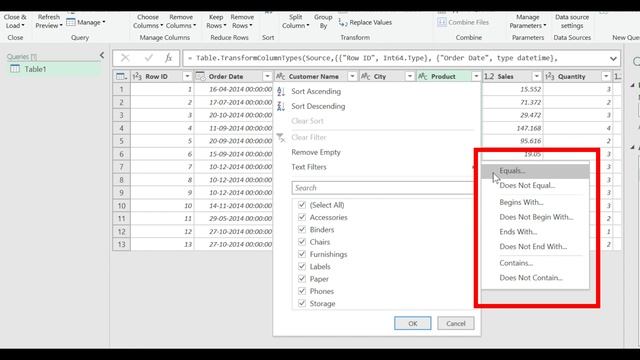Image resolution: width=640 pixels, height=360 pixels.
Task: Click the Data source settings button
Action: pyautogui.click(x=572, y=21)
